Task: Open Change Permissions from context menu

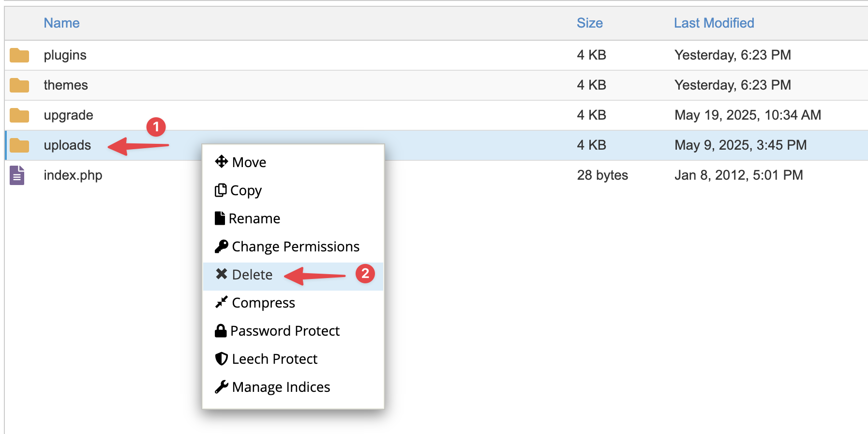Action: (293, 247)
